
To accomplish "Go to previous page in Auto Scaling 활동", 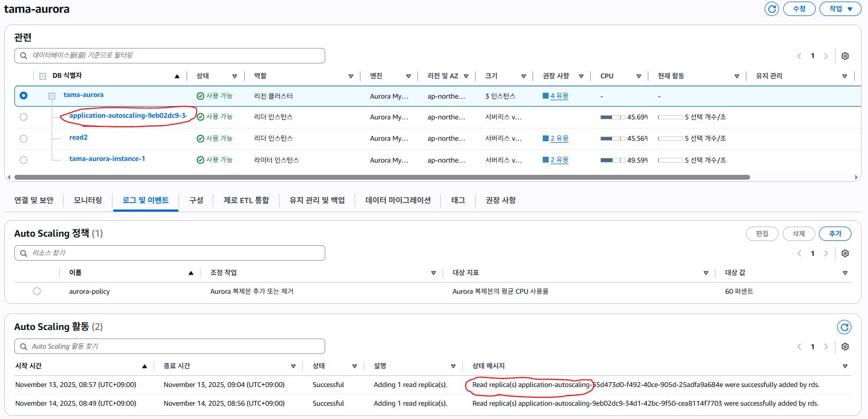I will click(799, 347).
